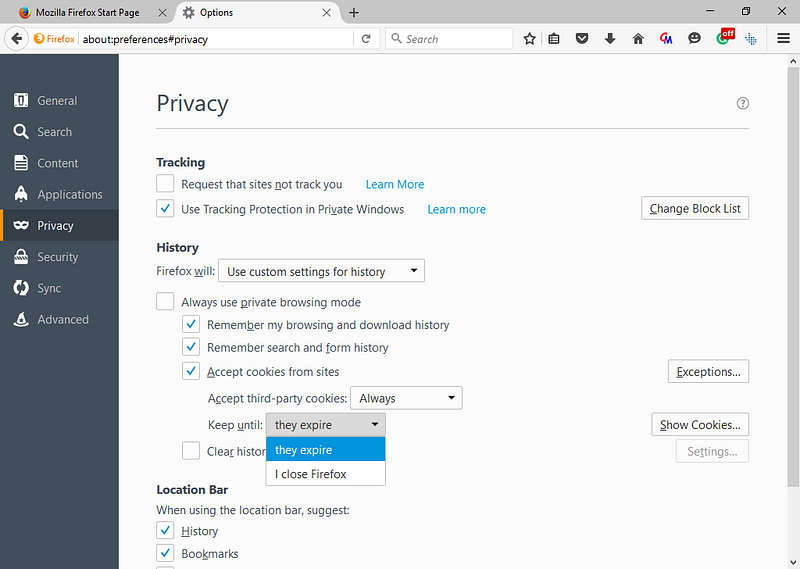This screenshot has width=800, height=569.
Task: Open Sync preferences in sidebar
Action: pos(59,288)
